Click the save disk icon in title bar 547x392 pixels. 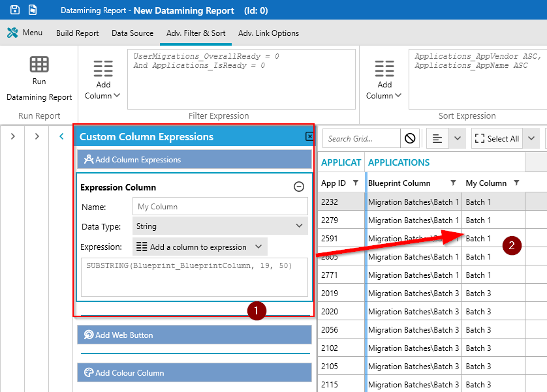[15, 10]
